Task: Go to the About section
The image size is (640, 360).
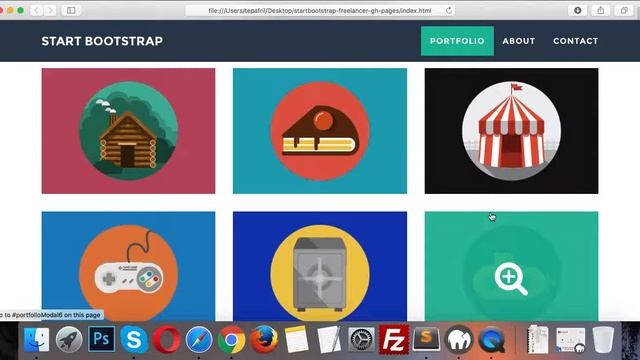Action: pyautogui.click(x=518, y=41)
